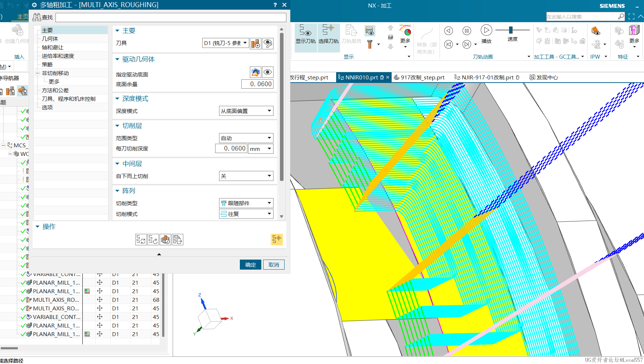Image resolution: width=644 pixels, height=364 pixels.
Task: Open the 加工工具 - GC工具 group dropdown
Action: pos(582,56)
